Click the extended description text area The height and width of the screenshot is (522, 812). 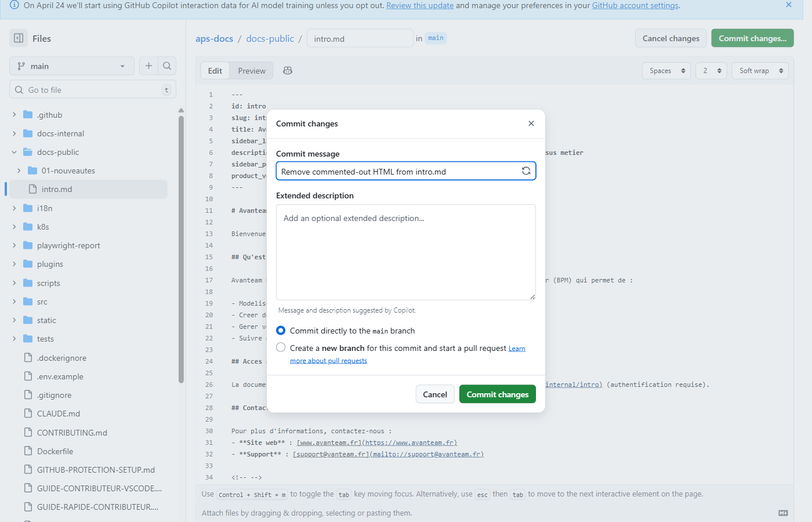[405, 252]
